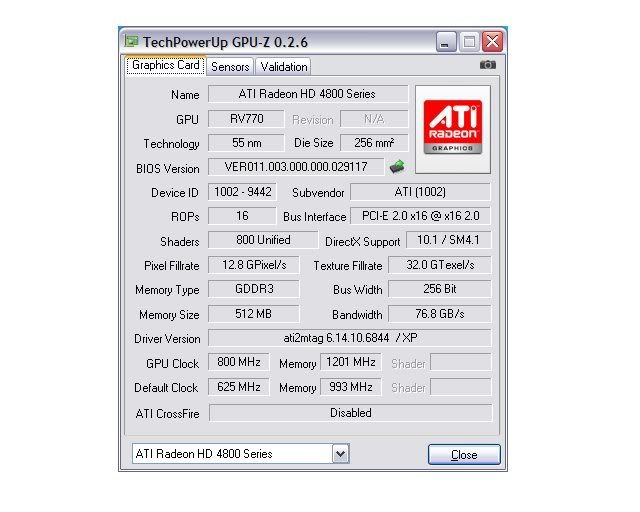This screenshot has width=640, height=512.
Task: Click the GPU field showing RV770
Action: click(x=246, y=119)
